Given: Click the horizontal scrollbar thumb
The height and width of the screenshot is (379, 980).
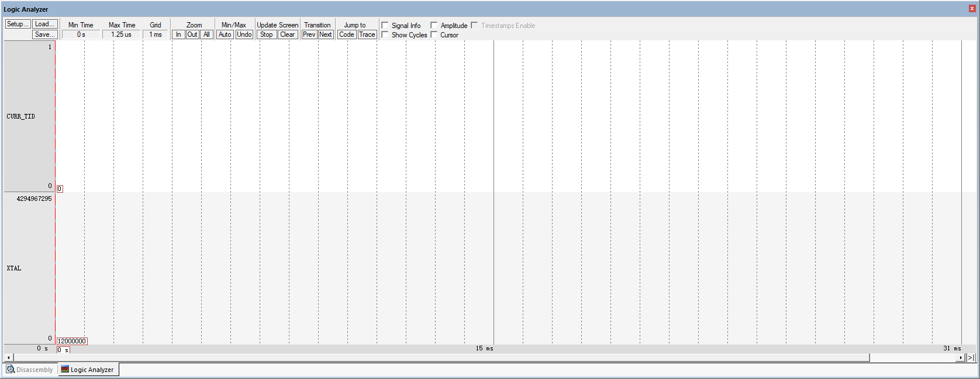Looking at the screenshot, I should point(441,357).
